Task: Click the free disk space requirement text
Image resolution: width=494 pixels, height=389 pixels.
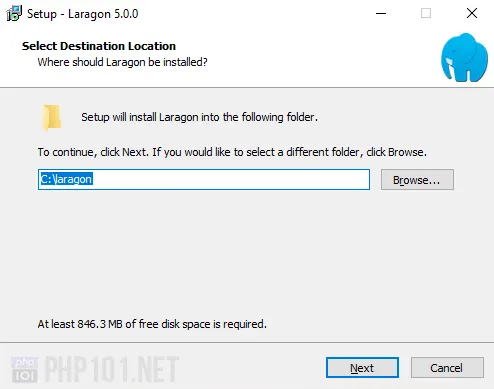Action: pos(152,324)
